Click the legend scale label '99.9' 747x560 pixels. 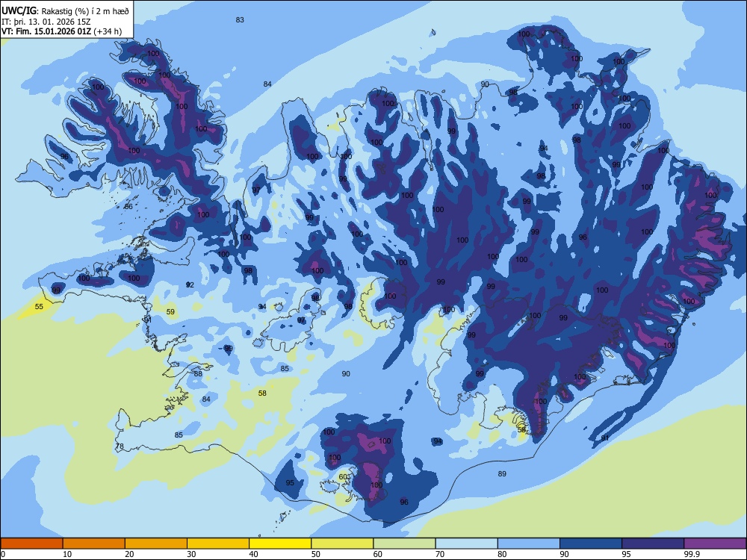[691, 554]
